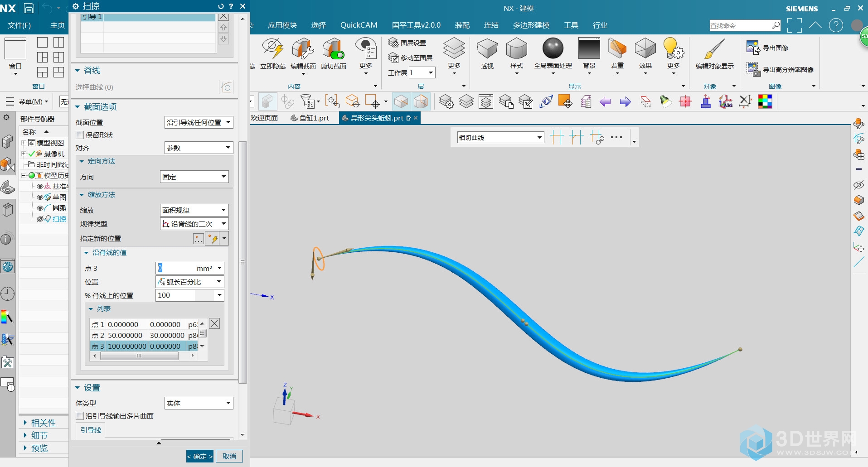This screenshot has width=868, height=467.
Task: Open the Body Type (体类型) dropdown
Action: pyautogui.click(x=199, y=403)
